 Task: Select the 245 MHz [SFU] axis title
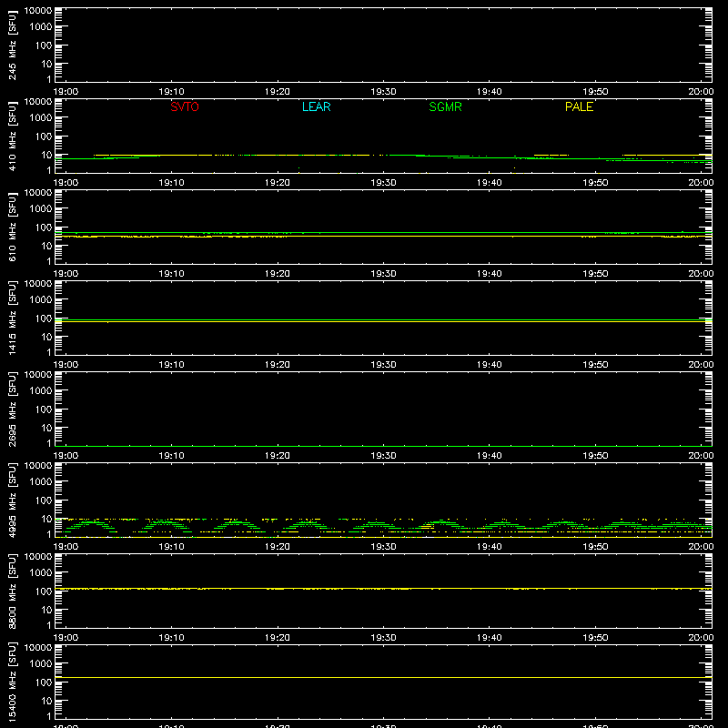coord(12,45)
